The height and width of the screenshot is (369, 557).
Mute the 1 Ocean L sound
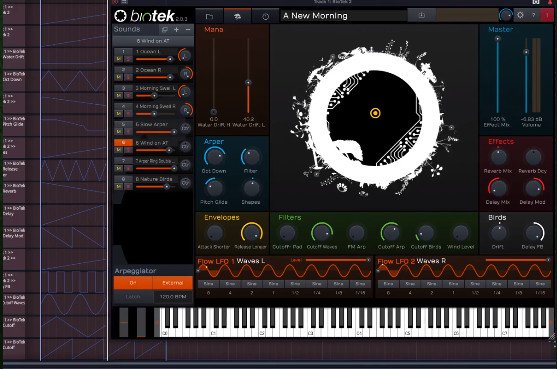(x=119, y=59)
